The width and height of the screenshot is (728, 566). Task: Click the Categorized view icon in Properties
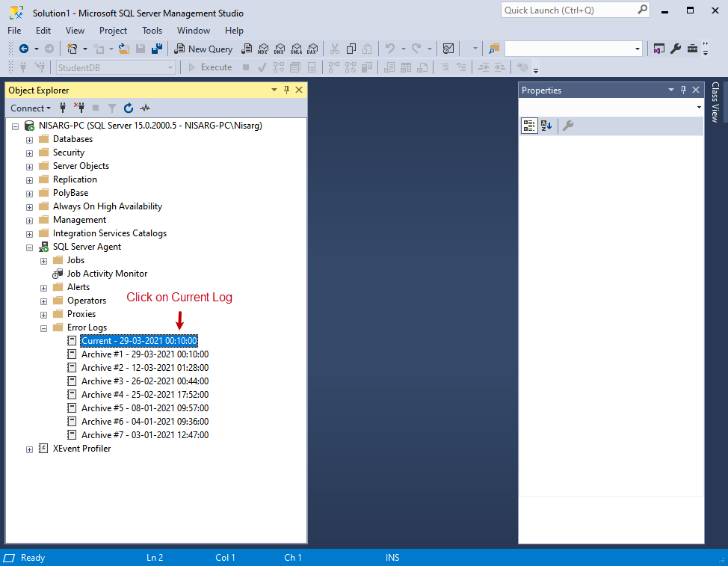(x=529, y=126)
